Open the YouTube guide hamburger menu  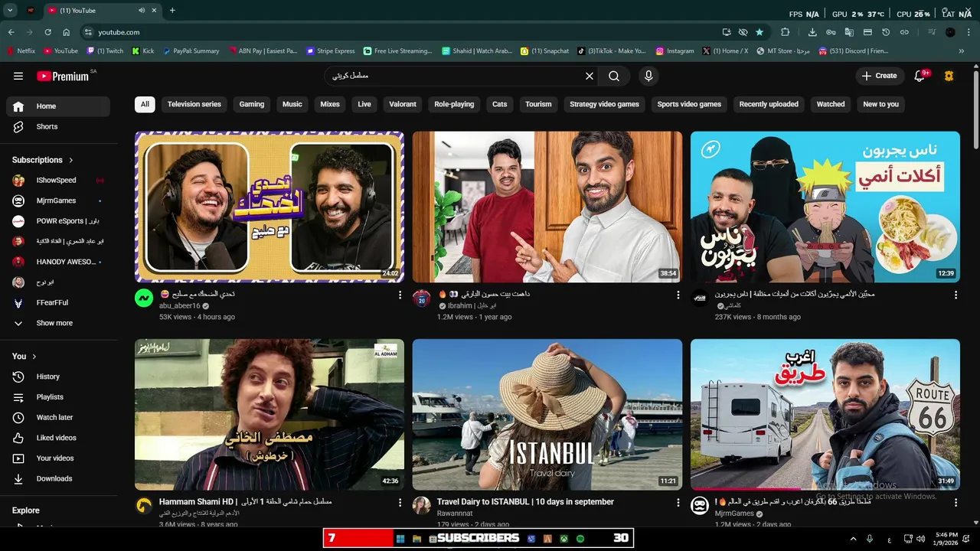[x=18, y=76]
